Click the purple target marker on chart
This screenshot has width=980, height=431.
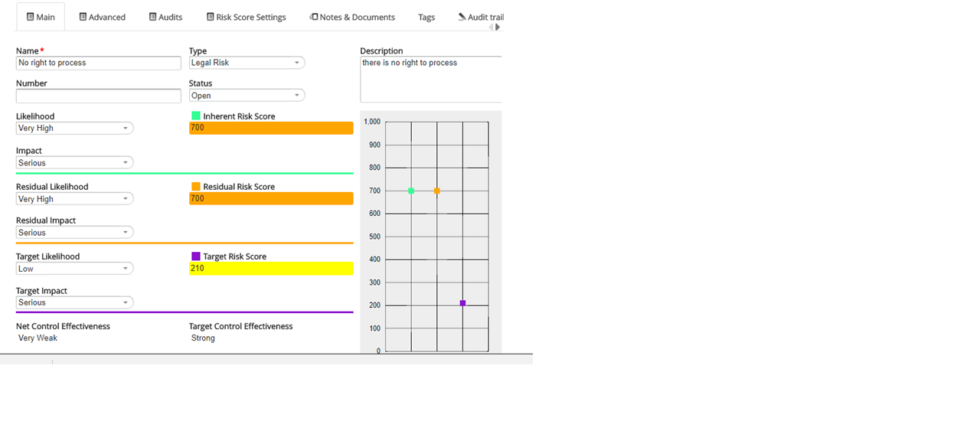(x=462, y=303)
